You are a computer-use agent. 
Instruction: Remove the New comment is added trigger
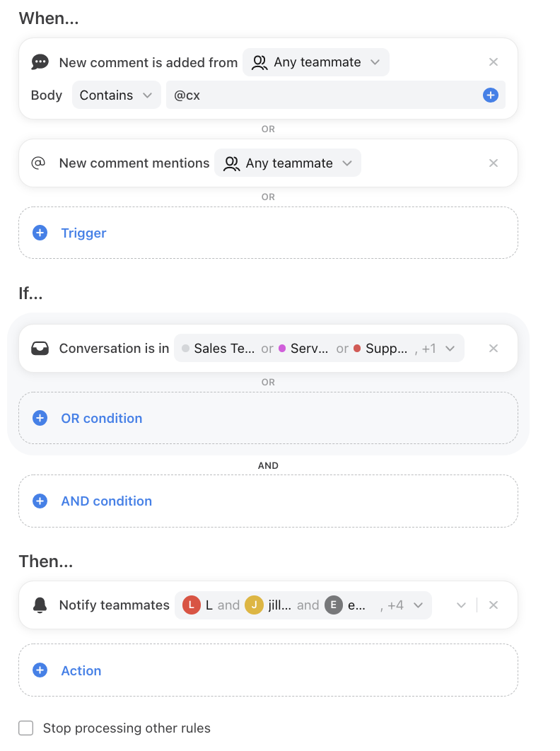[494, 62]
